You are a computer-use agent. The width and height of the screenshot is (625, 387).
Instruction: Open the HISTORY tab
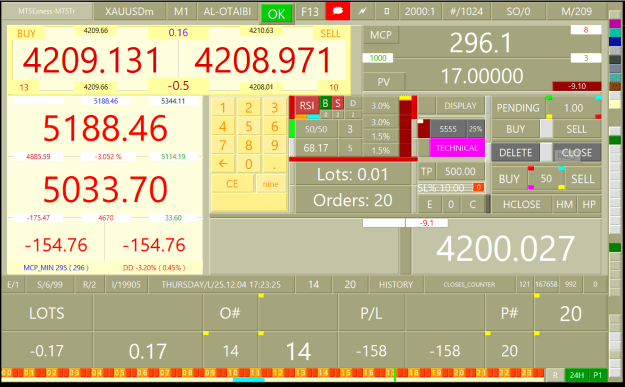point(396,285)
